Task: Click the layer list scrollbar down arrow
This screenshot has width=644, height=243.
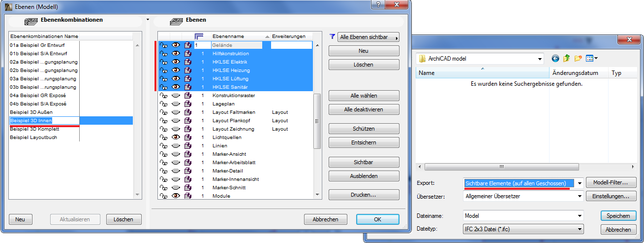Action: tap(317, 196)
